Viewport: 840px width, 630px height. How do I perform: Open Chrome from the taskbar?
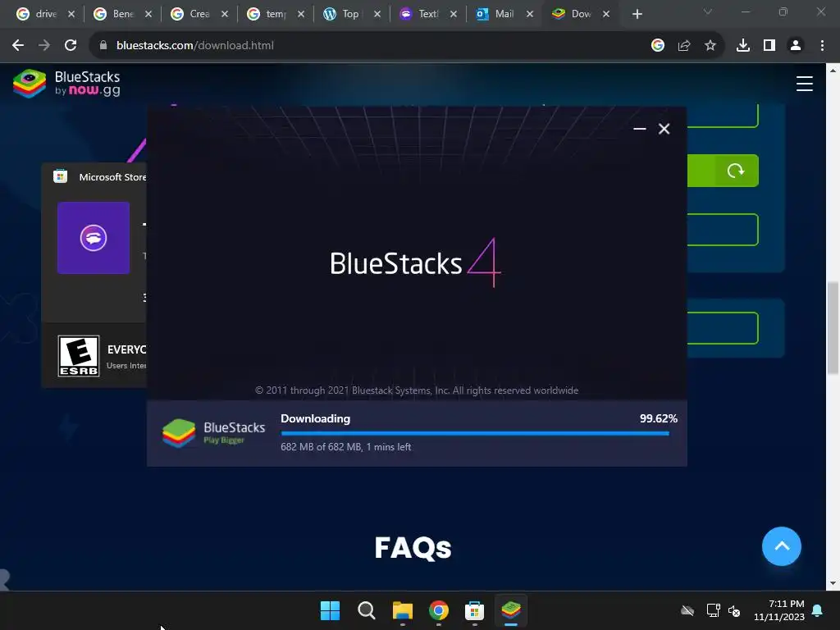(x=439, y=610)
